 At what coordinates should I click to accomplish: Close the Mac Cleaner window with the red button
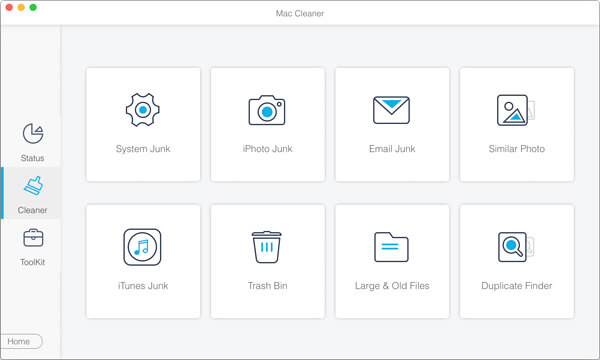pyautogui.click(x=9, y=7)
